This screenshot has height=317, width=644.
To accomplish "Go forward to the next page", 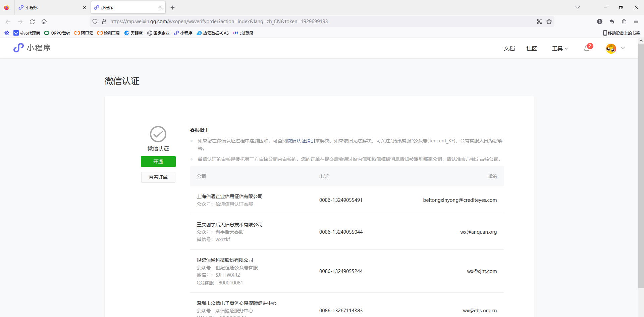I will point(20,21).
